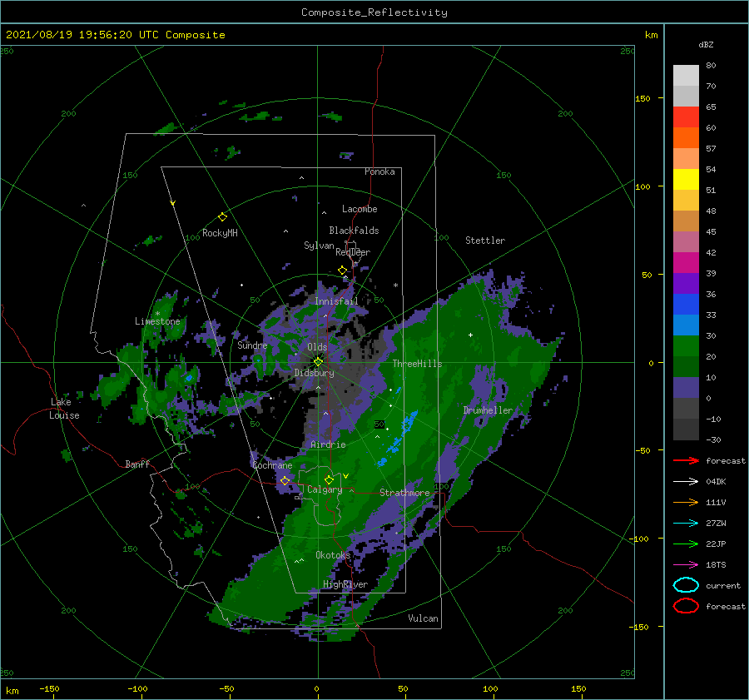Image resolution: width=749 pixels, height=700 pixels.
Task: Click the red forecast arrow in legend
Action: click(x=686, y=460)
